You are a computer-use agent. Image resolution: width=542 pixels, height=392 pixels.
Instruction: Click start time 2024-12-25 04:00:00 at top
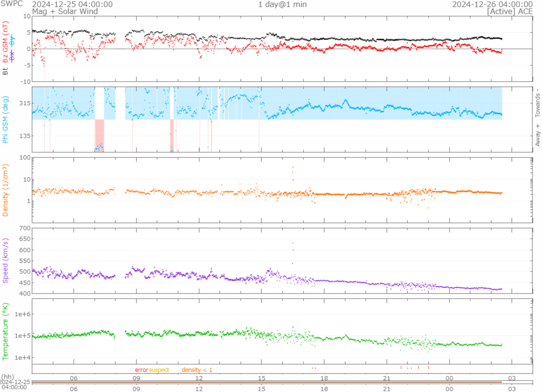point(72,4)
